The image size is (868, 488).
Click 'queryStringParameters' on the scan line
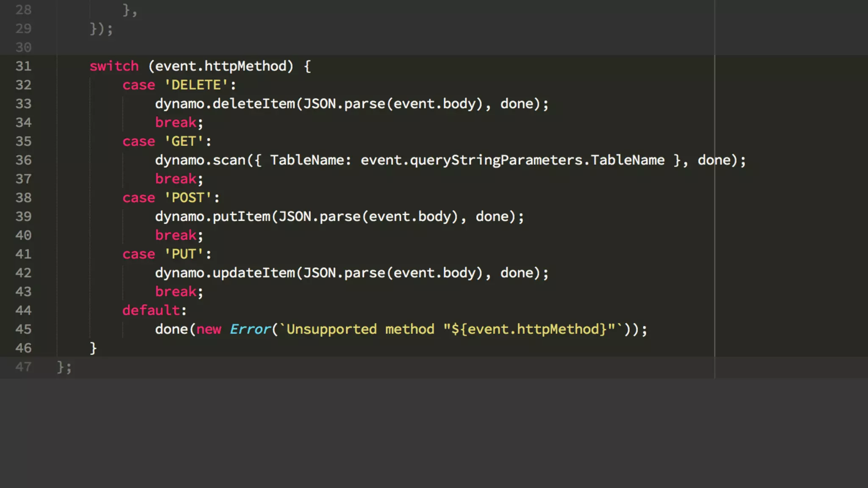pos(496,160)
